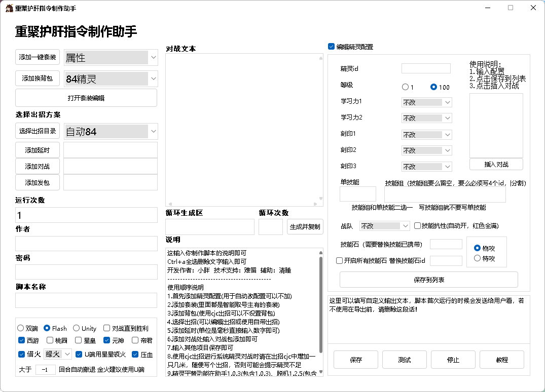Open the 绿火 dropdown
The width and height of the screenshot is (545, 392).
(x=58, y=354)
